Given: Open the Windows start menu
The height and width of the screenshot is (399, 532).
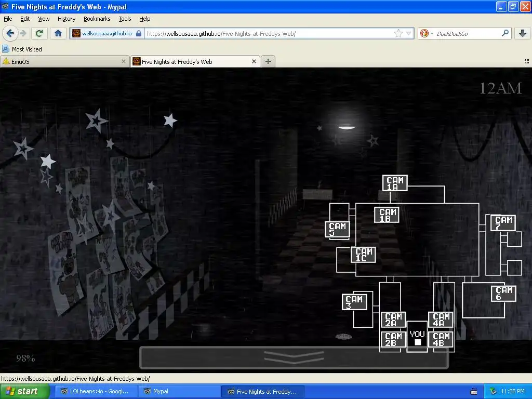Looking at the screenshot, I should (25, 392).
